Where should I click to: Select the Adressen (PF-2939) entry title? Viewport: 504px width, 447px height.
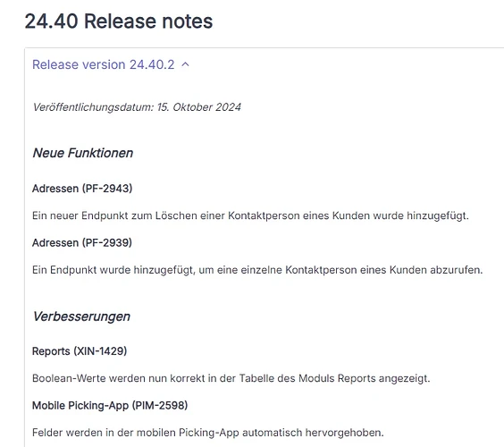(82, 242)
